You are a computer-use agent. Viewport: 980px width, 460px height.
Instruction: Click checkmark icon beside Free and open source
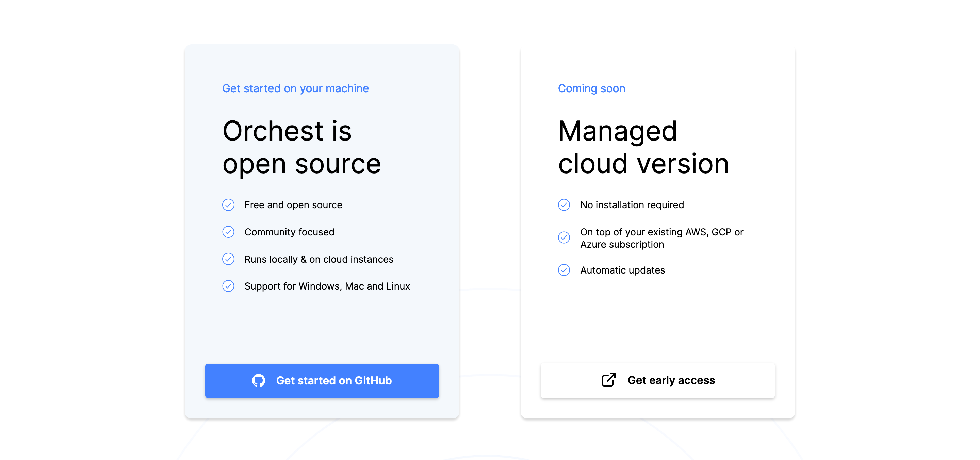point(228,205)
